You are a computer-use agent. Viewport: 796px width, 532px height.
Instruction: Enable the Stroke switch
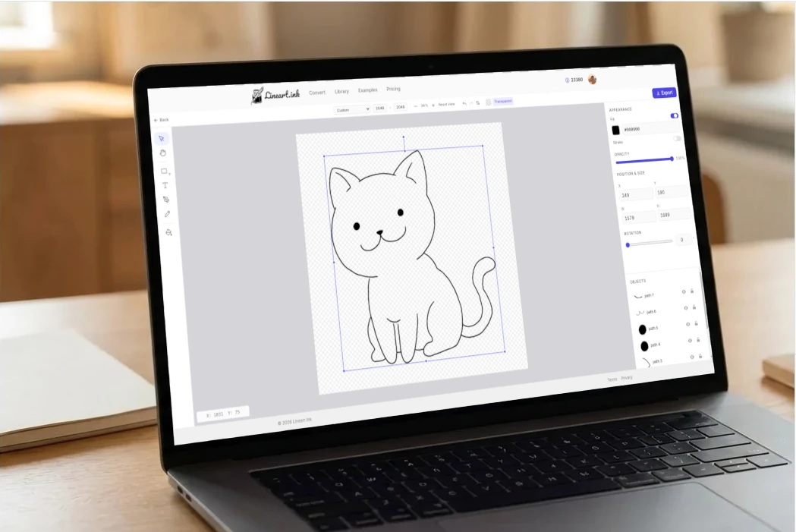pos(677,139)
